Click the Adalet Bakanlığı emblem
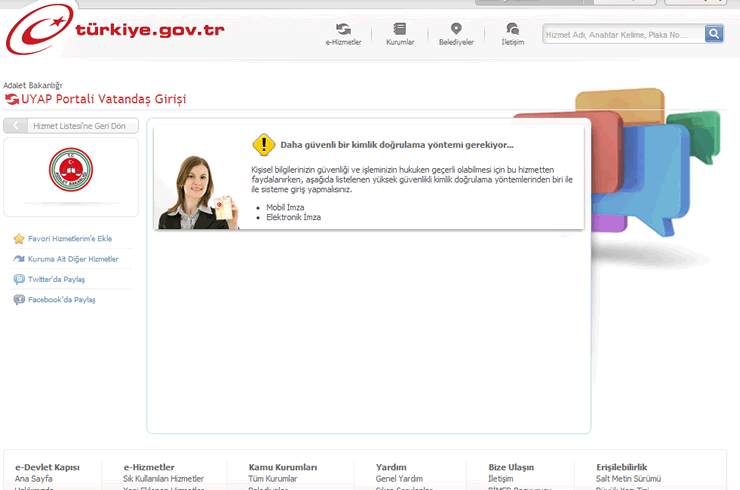This screenshot has height=490, width=740. [x=70, y=170]
